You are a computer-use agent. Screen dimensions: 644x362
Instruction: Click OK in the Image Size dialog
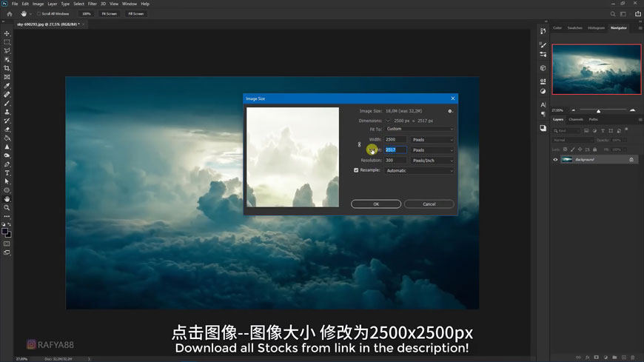coord(376,204)
